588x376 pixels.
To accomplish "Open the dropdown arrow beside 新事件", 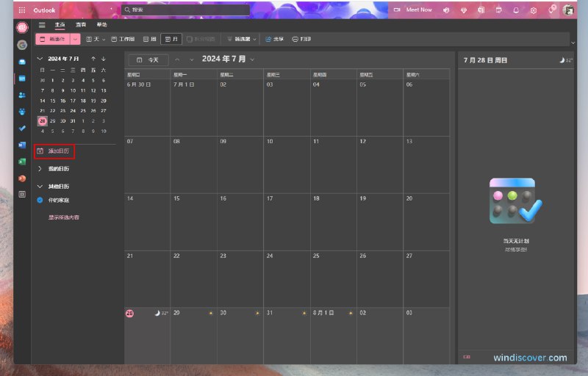I will click(x=75, y=39).
